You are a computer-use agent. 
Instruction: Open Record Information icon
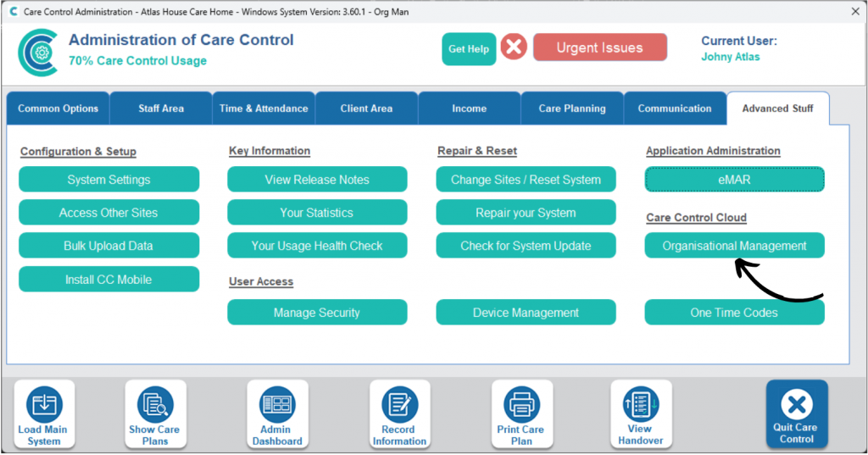tap(400, 414)
